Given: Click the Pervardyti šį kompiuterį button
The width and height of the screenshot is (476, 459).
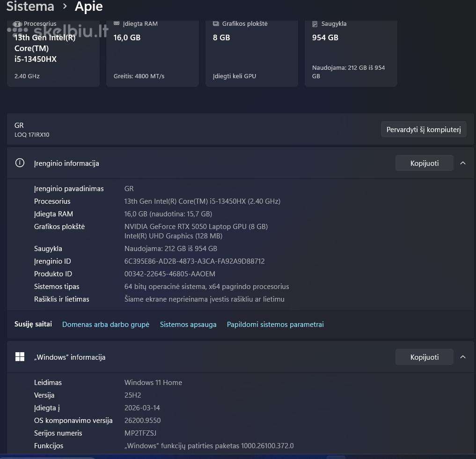Looking at the screenshot, I should tap(424, 130).
